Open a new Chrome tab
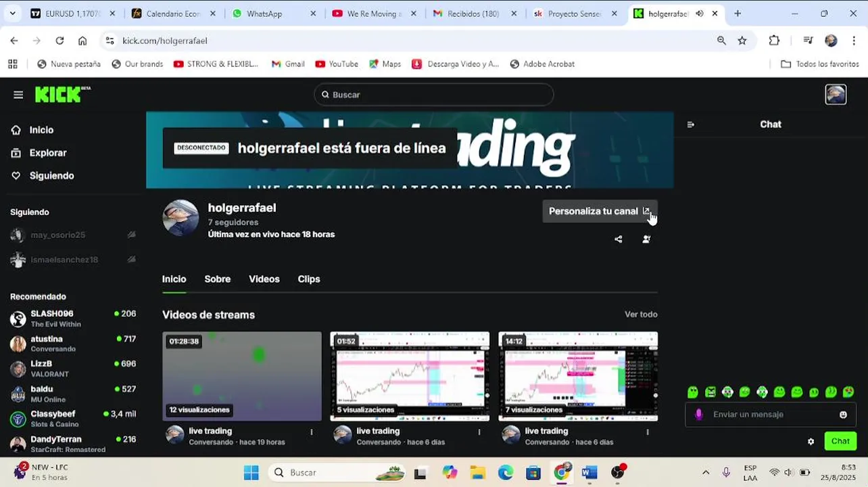868x487 pixels. (x=738, y=14)
